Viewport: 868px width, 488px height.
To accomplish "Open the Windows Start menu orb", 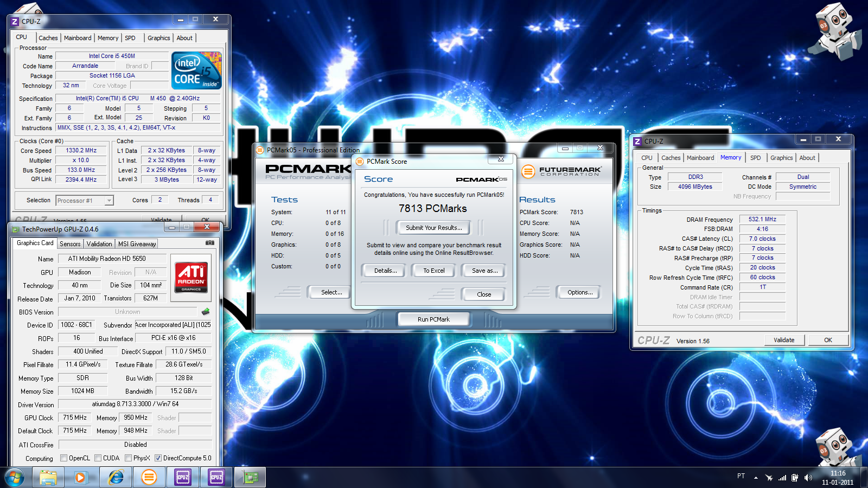I will click(15, 478).
